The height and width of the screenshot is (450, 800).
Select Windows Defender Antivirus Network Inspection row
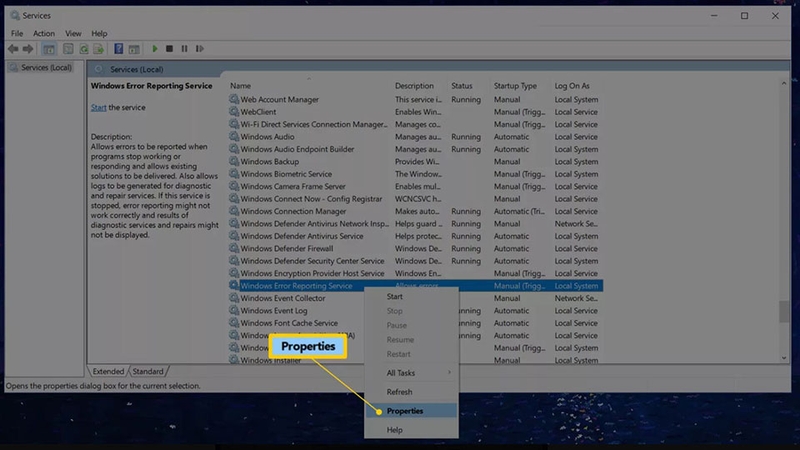415,223
